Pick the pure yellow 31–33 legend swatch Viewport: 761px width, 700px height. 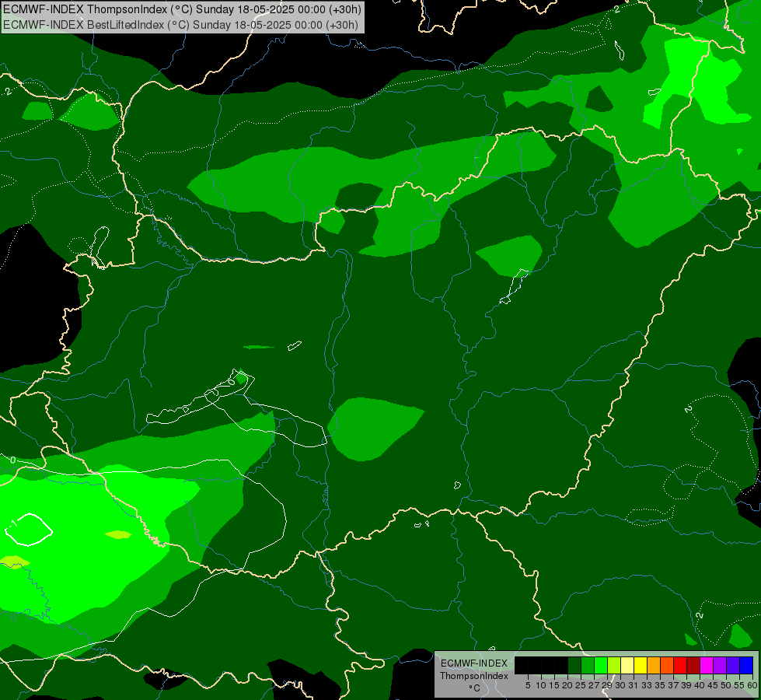pos(641,665)
